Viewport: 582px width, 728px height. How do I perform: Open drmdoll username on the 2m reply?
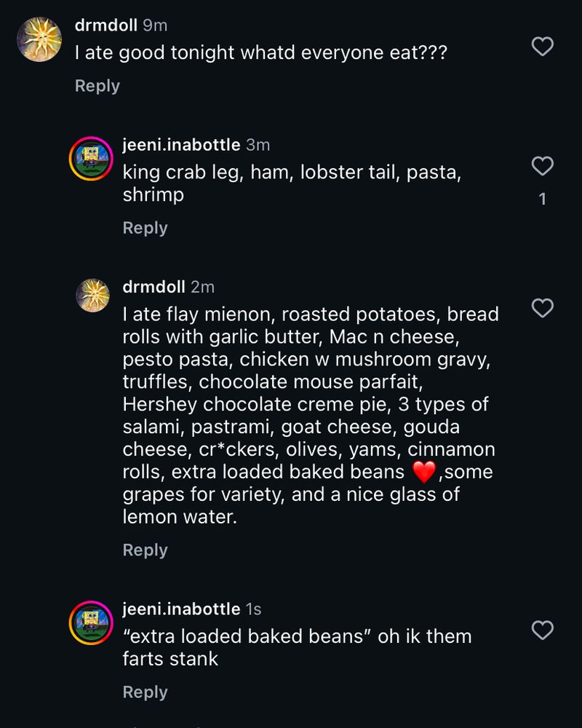coord(154,287)
